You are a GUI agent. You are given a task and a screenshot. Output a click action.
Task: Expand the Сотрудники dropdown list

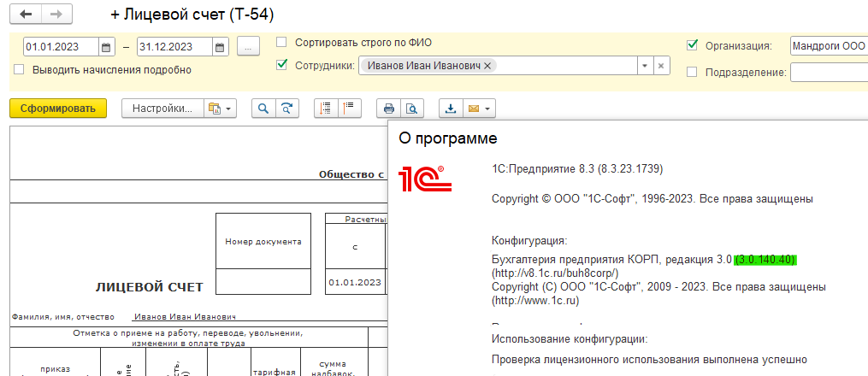click(x=644, y=66)
